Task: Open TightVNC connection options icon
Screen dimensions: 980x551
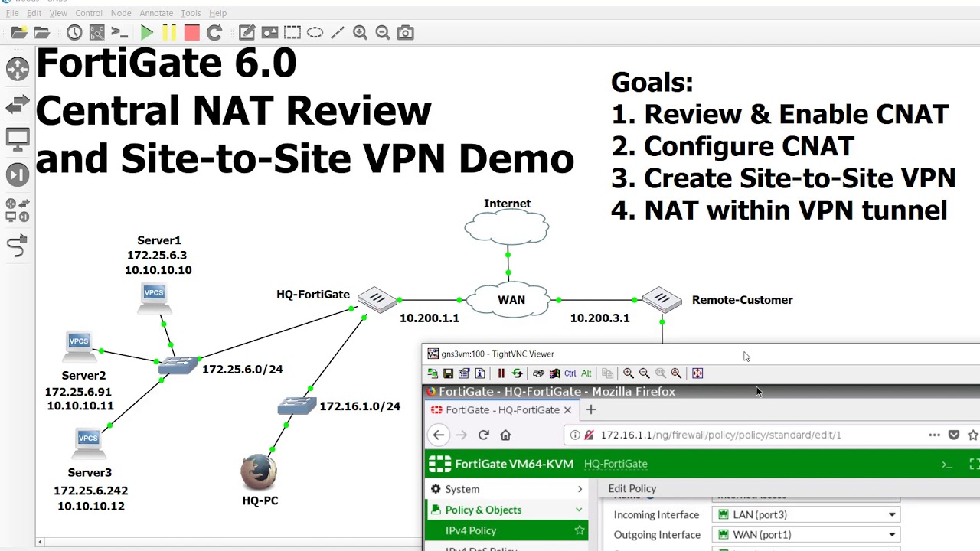Action: (464, 373)
